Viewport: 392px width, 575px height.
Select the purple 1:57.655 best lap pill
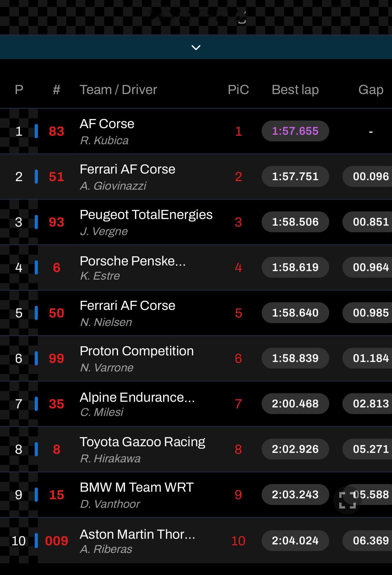(295, 131)
